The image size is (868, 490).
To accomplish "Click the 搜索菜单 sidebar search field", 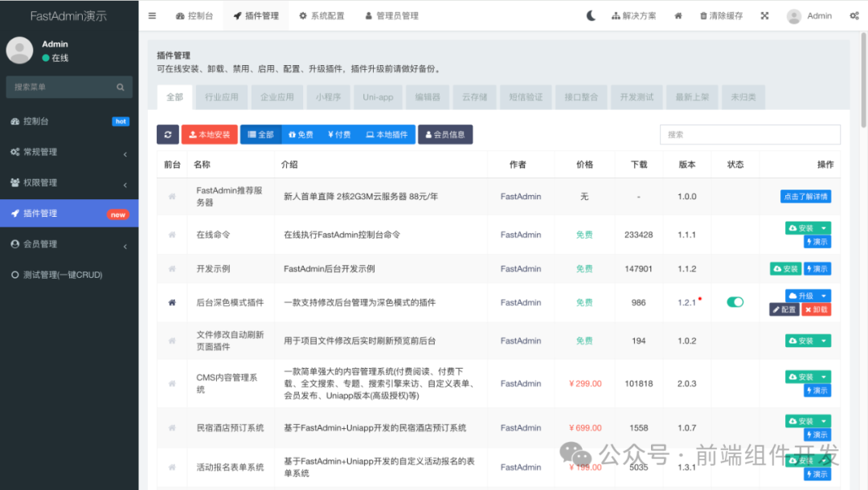I will point(61,88).
